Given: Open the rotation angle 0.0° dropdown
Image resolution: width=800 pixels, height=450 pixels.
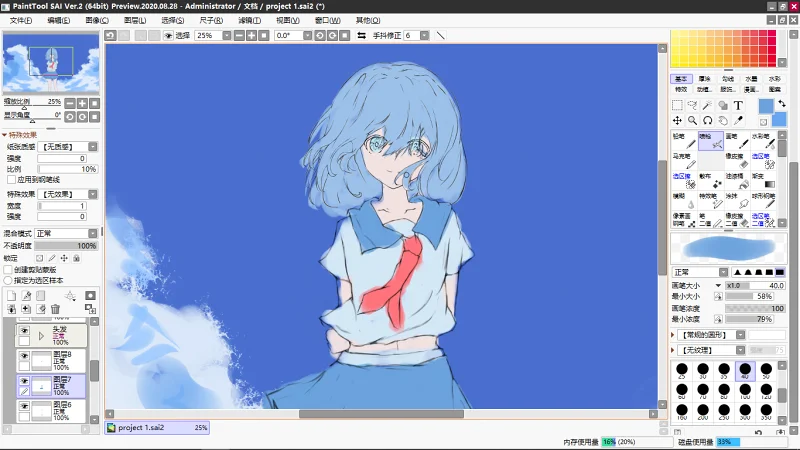Looking at the screenshot, I should pyautogui.click(x=307, y=35).
